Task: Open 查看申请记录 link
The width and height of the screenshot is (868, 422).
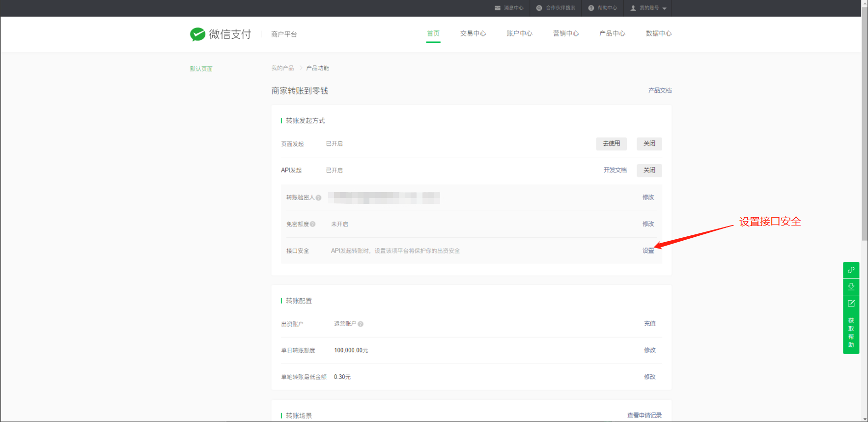Action: pos(644,415)
